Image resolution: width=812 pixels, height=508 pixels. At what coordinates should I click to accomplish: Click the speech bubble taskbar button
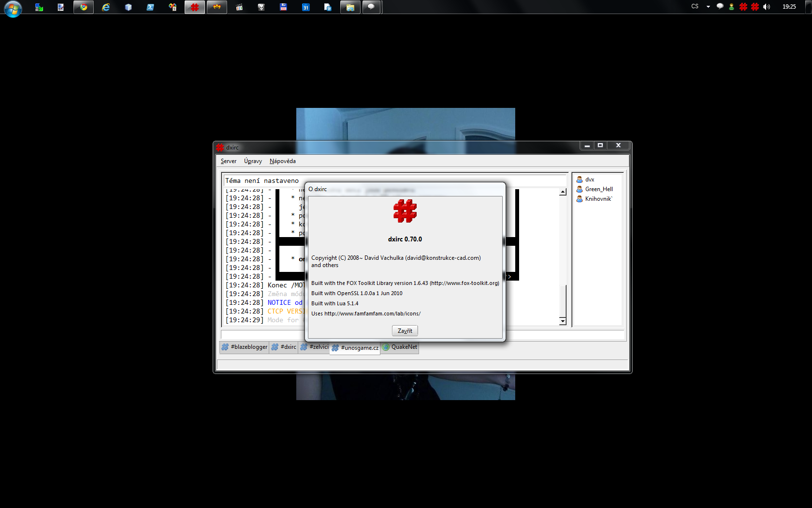[x=372, y=7]
